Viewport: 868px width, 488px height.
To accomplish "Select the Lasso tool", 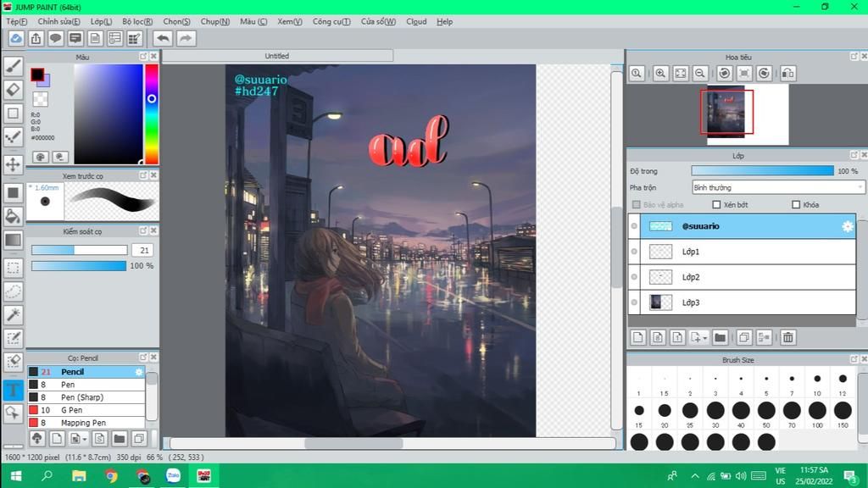I will tap(14, 291).
